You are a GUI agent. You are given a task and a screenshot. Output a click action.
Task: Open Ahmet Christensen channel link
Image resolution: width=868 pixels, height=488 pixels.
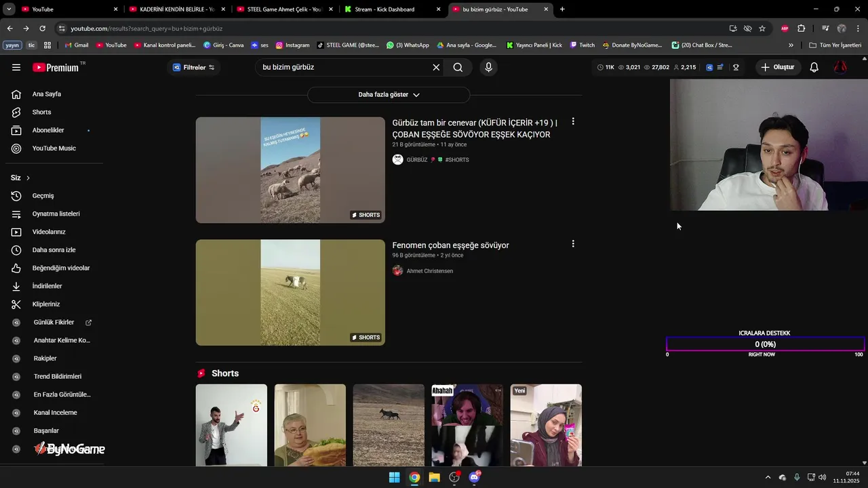[x=430, y=271]
